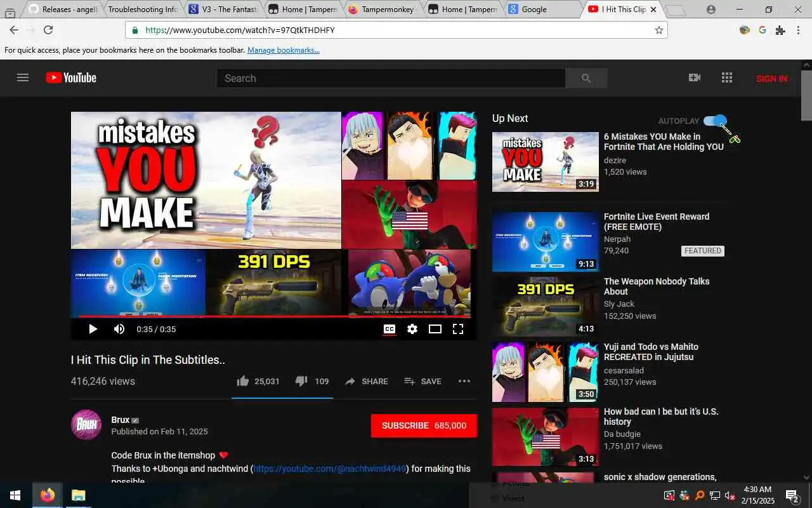
Task: Close the I Hit This Clip tab
Action: (653, 10)
